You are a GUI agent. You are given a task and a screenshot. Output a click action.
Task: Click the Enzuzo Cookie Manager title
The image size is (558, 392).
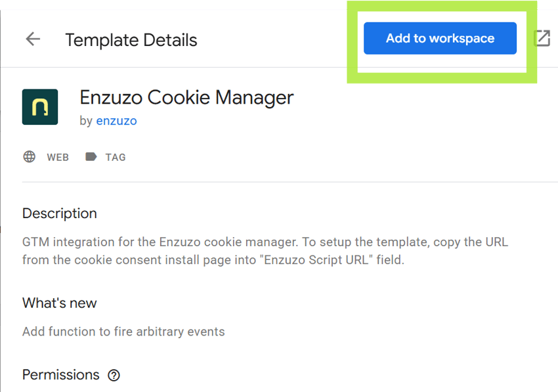[186, 97]
